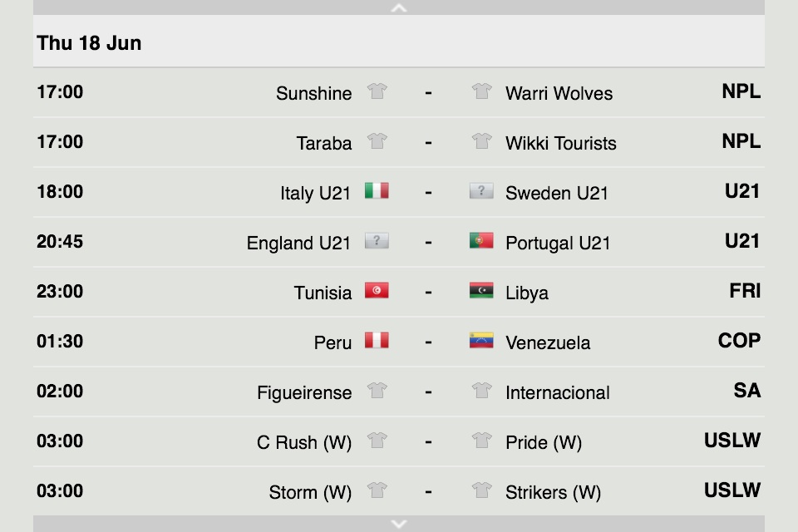Click the Italy U21 flag icon
798x532 pixels.
[x=377, y=191]
